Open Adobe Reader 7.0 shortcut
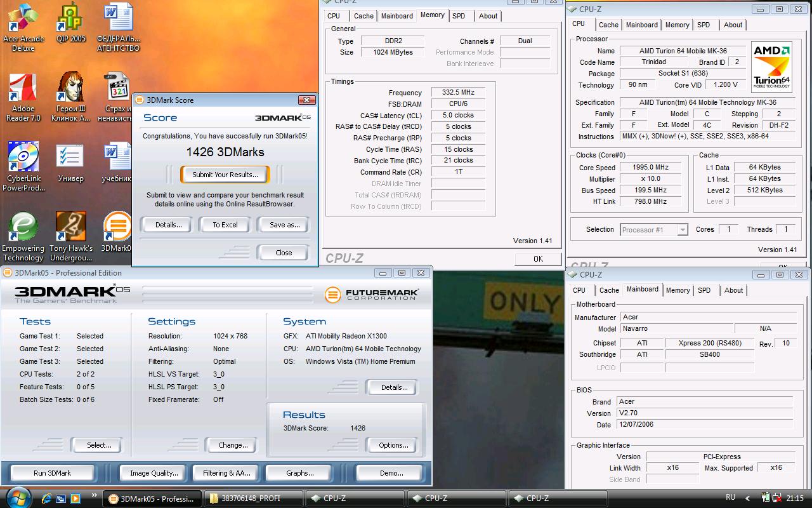Image resolution: width=812 pixels, height=508 pixels. point(23,97)
